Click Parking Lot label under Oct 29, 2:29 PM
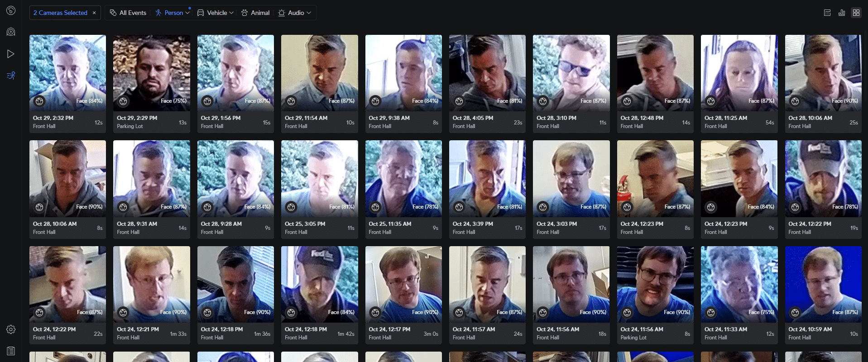The image size is (868, 362). [130, 126]
